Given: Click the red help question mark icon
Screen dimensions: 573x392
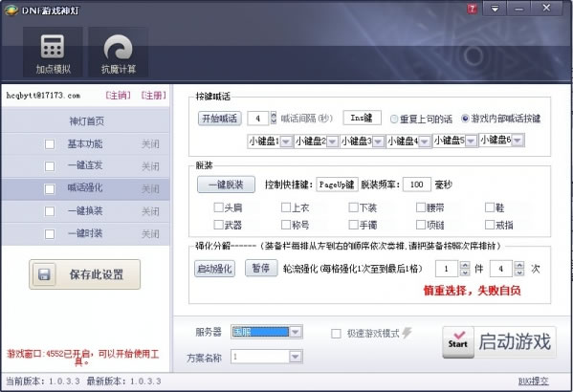Looking at the screenshot, I should pyautogui.click(x=473, y=9).
